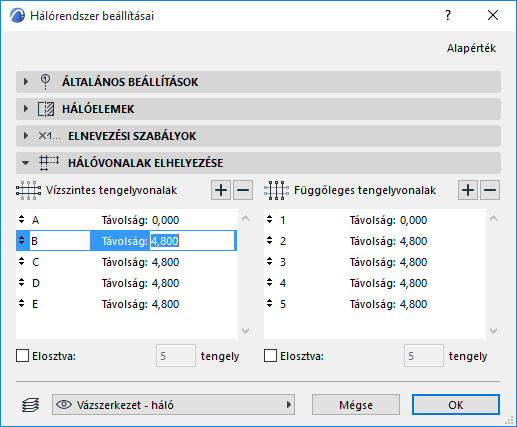Click the HÁLÓELEMEK grid elements icon
This screenshot has width=517, height=427.
(x=46, y=109)
